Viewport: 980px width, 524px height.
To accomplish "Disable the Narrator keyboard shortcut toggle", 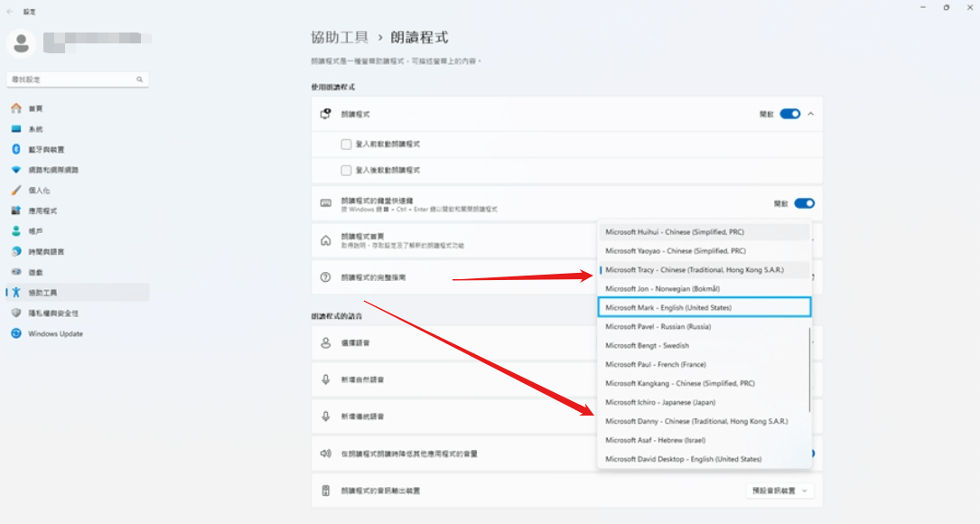I will click(x=805, y=203).
